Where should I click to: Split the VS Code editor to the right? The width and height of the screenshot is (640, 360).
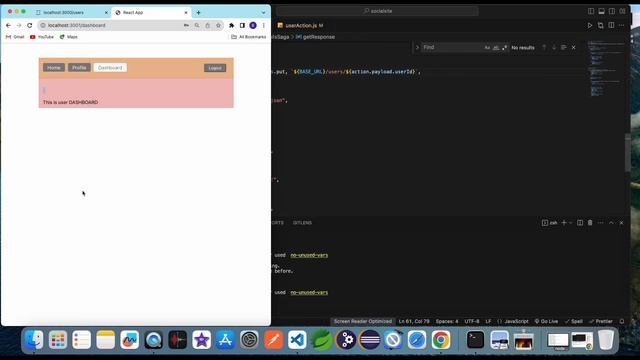pos(611,25)
